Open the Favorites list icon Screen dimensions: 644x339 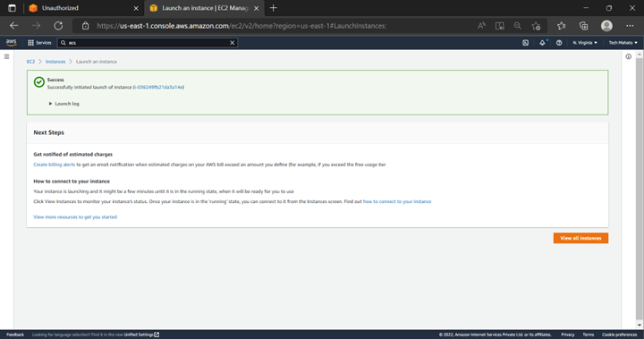[x=562, y=26]
